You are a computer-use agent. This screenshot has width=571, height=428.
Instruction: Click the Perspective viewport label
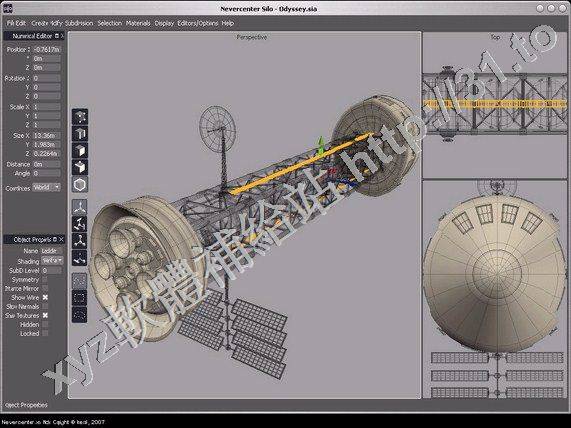pos(252,37)
